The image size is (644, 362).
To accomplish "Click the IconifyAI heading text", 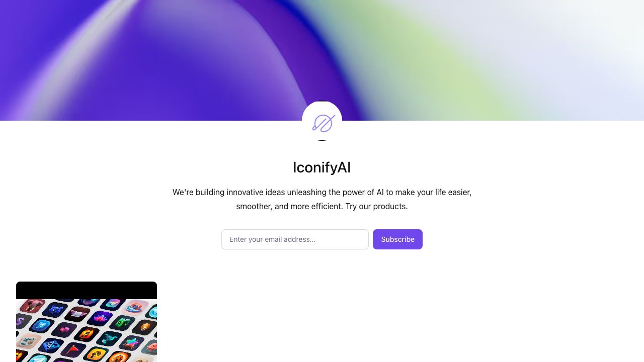I will [322, 167].
